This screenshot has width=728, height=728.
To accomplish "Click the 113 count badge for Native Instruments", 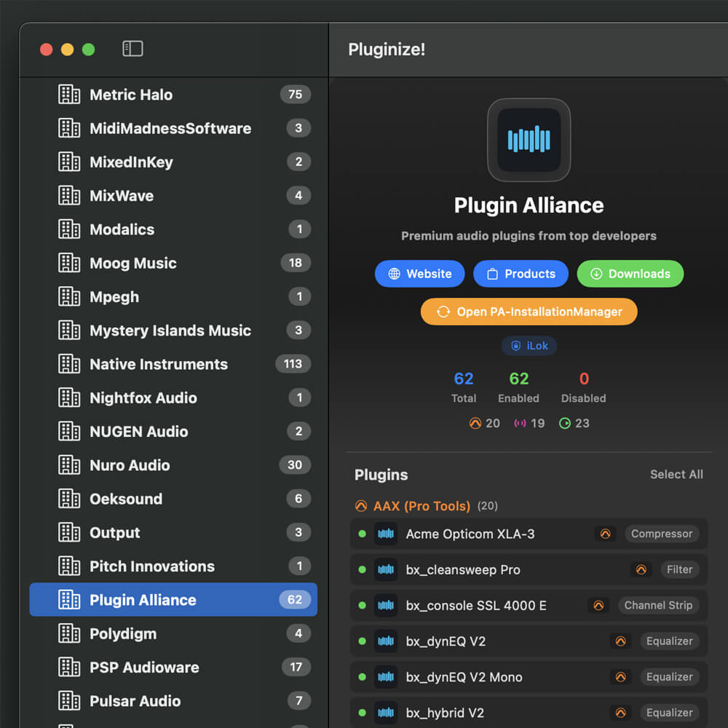I will tap(293, 364).
